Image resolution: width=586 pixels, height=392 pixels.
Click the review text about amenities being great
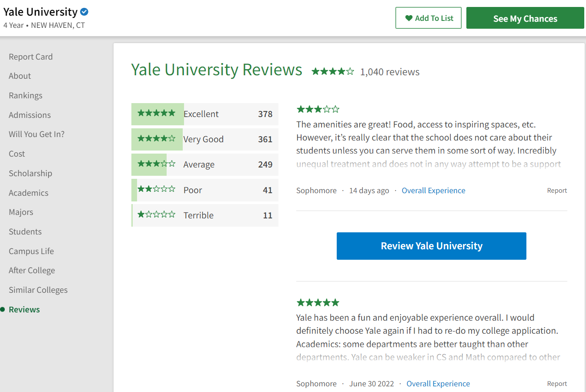coord(429,144)
